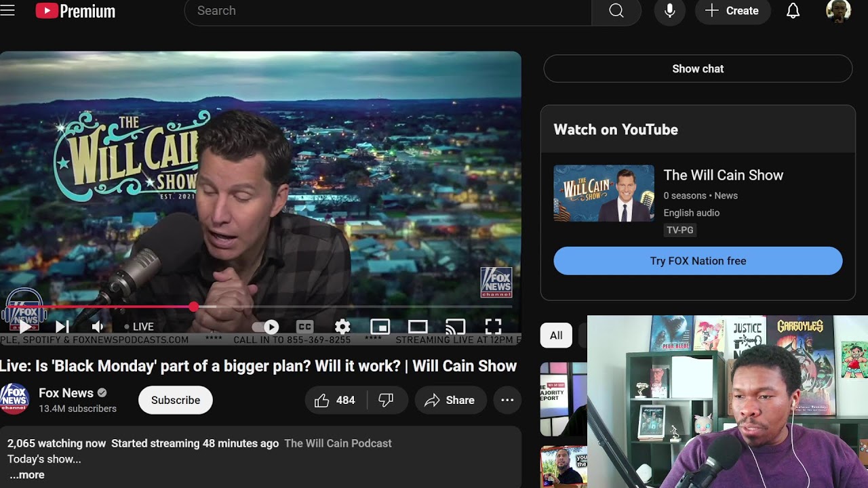Viewport: 868px width, 488px height.
Task: Show the live chat panel
Action: tap(698, 68)
